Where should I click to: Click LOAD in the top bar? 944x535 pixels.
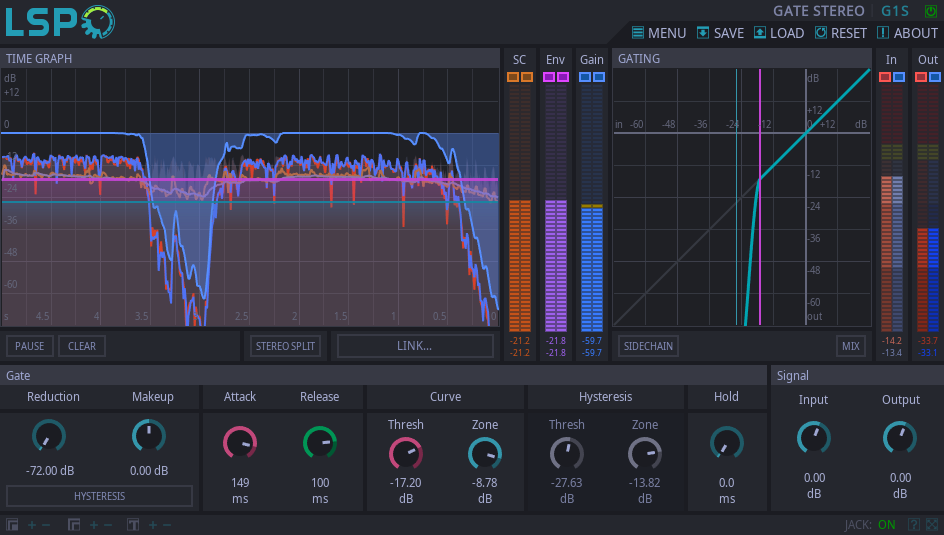779,33
